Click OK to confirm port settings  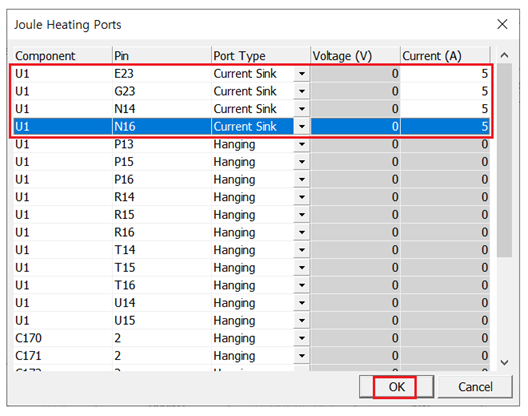[x=396, y=387]
